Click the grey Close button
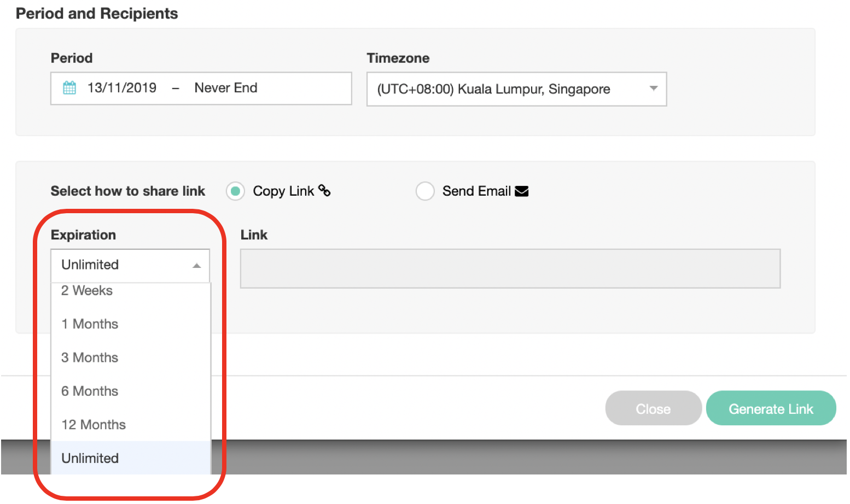Image resolution: width=850 pixels, height=504 pixels. pos(653,408)
